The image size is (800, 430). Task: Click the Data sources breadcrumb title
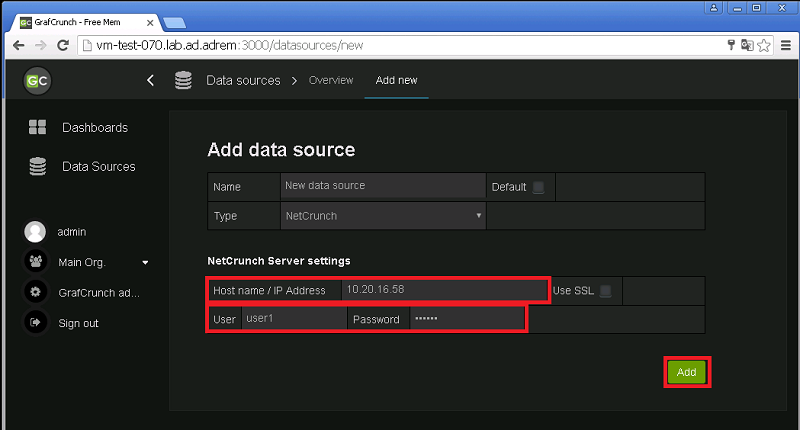[243, 81]
